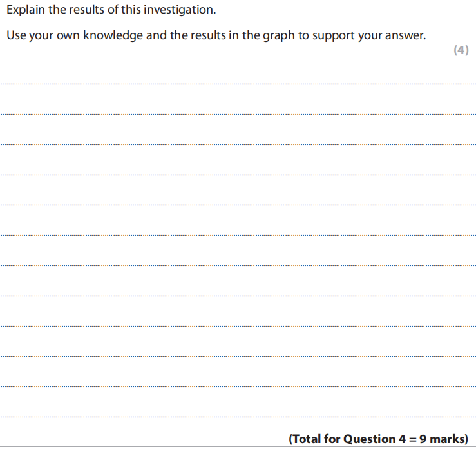Click the fifth dotted answer line

(x=238, y=205)
